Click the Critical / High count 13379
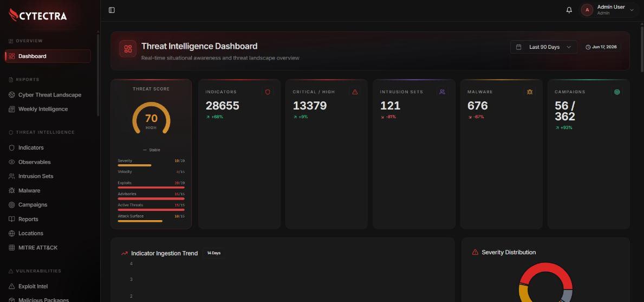The height and width of the screenshot is (302, 644). pyautogui.click(x=310, y=106)
